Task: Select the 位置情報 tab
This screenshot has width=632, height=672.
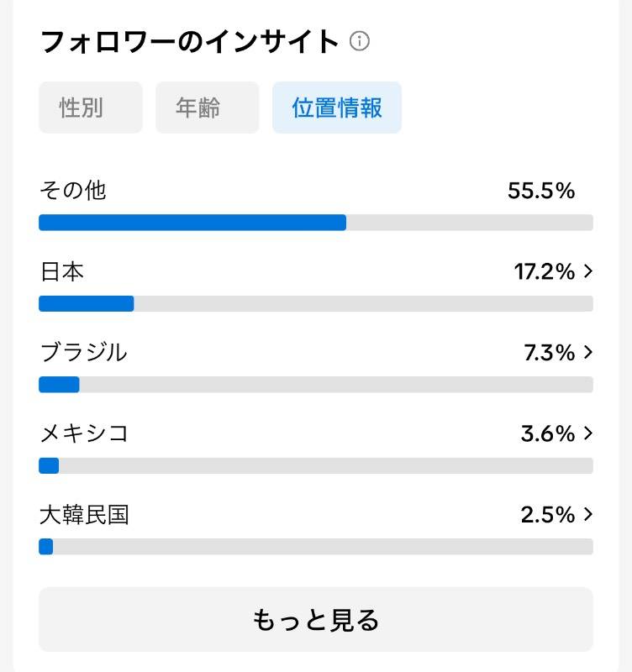Action: 337,108
